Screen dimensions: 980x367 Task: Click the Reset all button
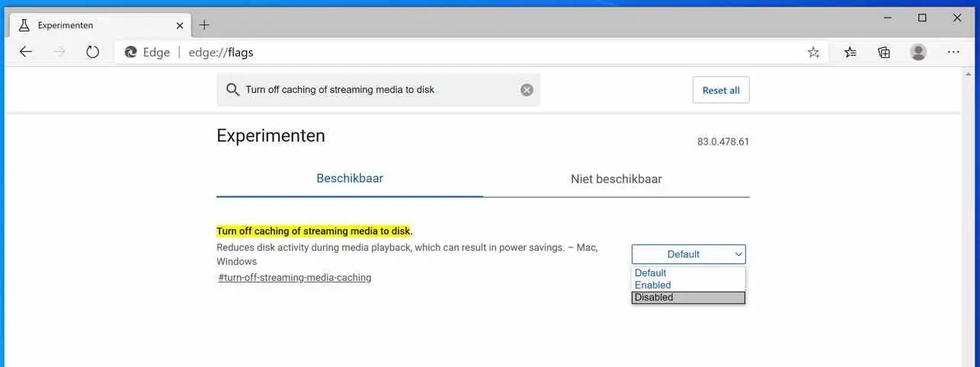[x=721, y=90]
